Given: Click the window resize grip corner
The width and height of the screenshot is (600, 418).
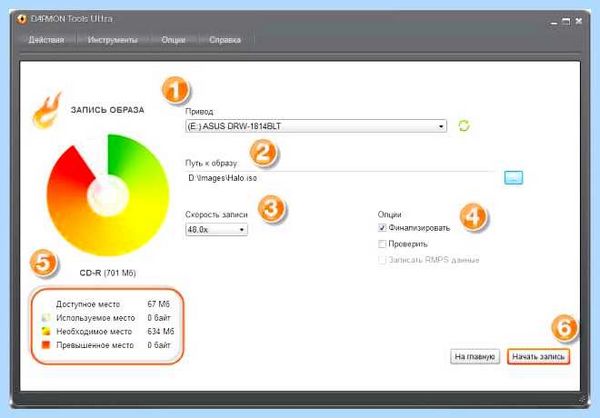Looking at the screenshot, I should 583,399.
